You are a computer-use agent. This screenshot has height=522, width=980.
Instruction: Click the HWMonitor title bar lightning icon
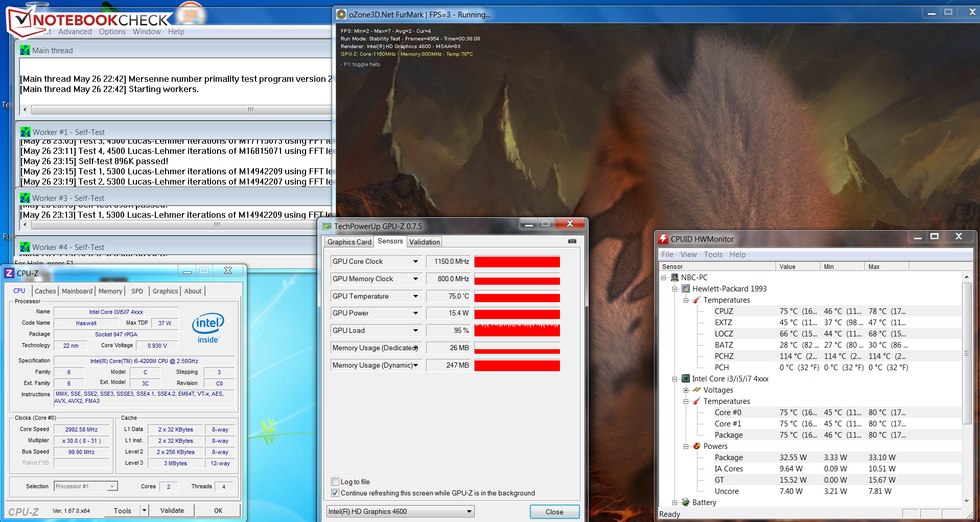663,239
